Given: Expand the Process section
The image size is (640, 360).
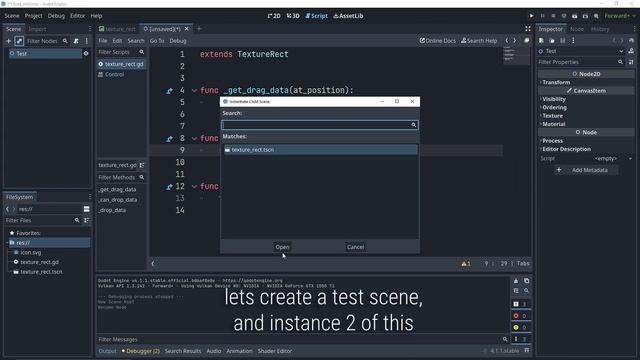Looking at the screenshot, I should pos(552,141).
